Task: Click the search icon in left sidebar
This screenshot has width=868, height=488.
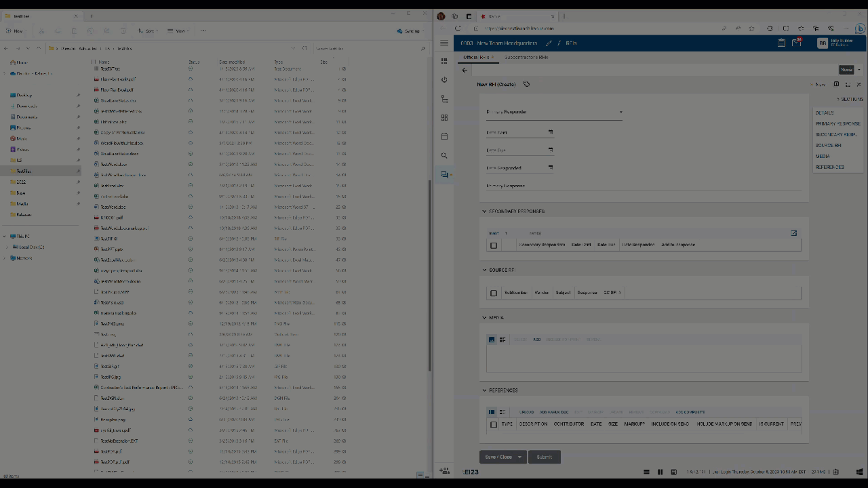Action: [444, 156]
